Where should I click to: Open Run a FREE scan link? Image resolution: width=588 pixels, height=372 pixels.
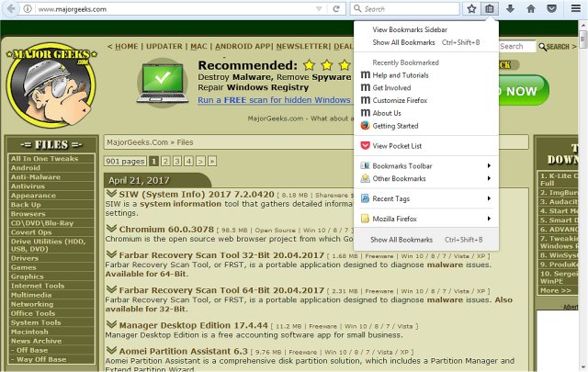click(x=275, y=100)
